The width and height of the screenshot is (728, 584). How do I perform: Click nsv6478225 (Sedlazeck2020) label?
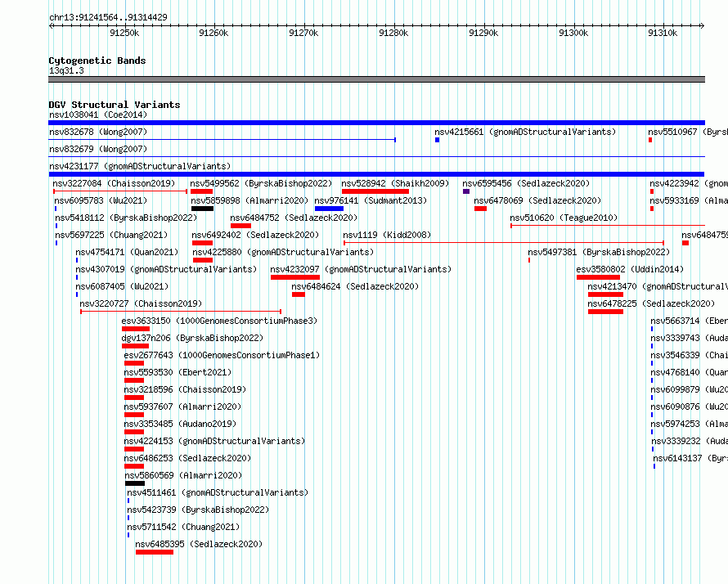point(651,303)
